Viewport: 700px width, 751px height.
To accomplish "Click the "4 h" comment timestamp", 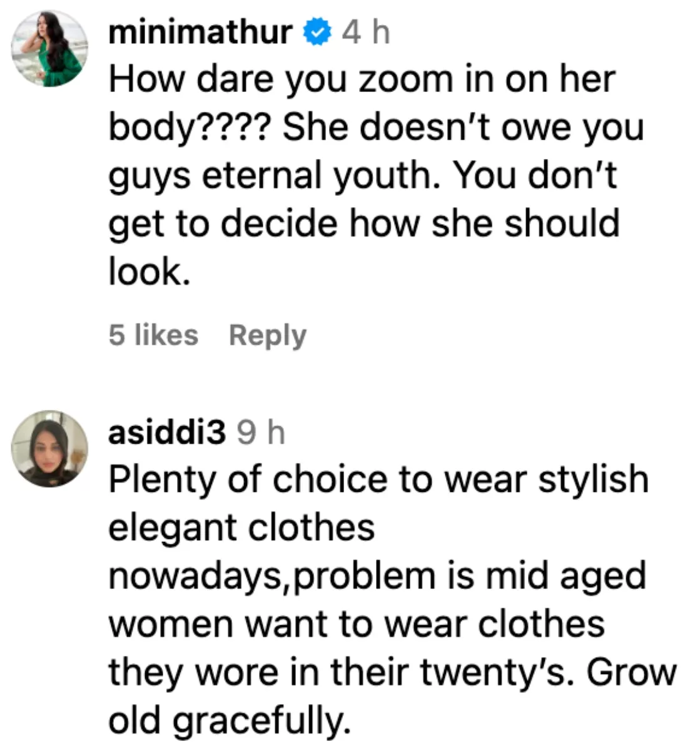I will click(x=365, y=31).
